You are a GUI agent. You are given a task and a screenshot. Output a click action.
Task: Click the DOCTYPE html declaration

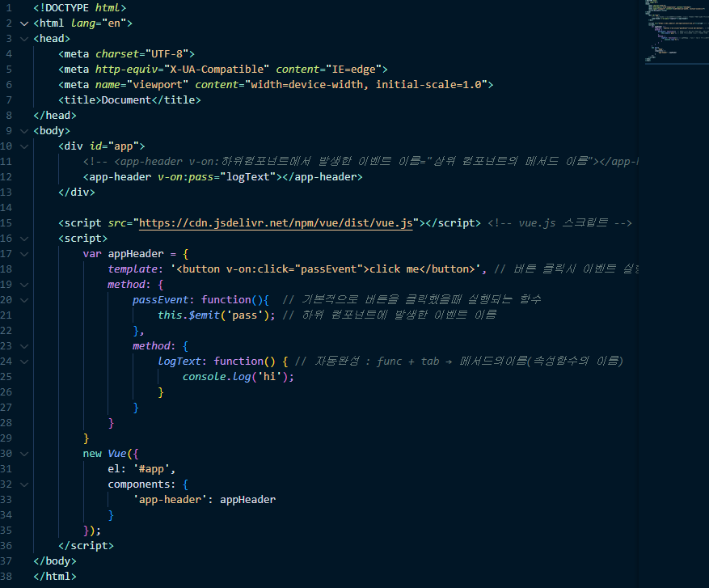pos(80,8)
